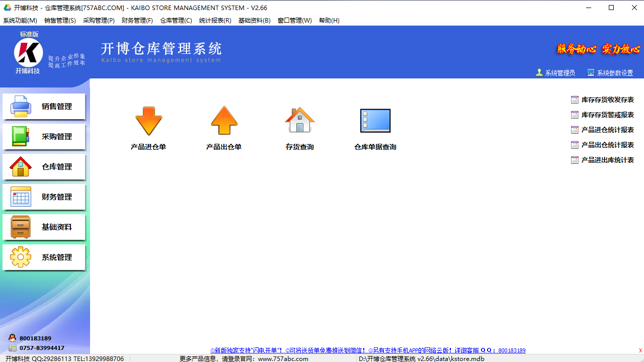Select the 系统管理 gear icon
Screen dimensions: 644x362
pos(20,257)
